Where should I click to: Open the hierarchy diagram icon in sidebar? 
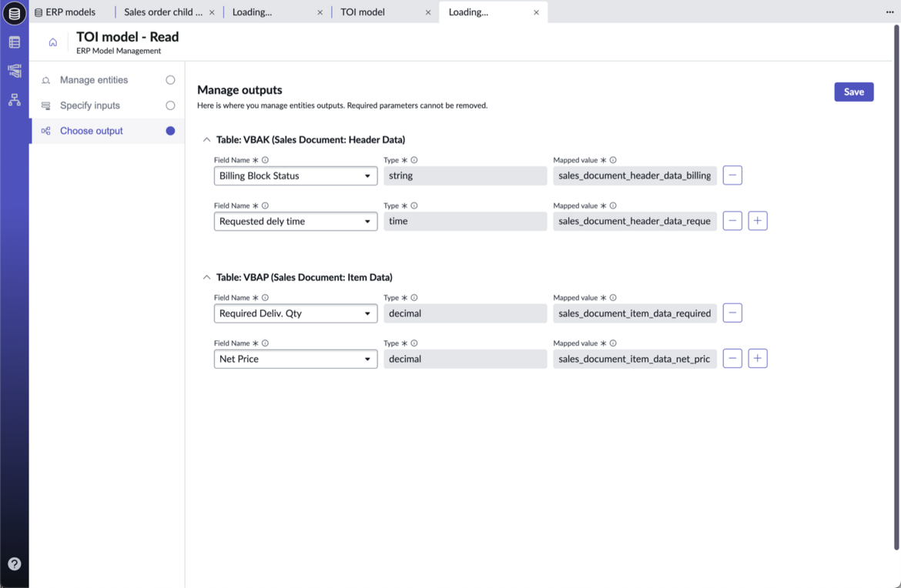[15, 100]
